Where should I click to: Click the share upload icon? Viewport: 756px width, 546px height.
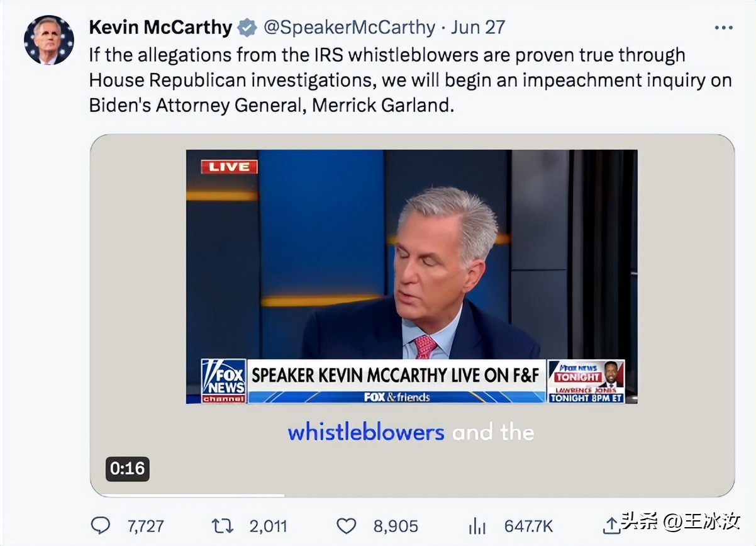click(611, 525)
